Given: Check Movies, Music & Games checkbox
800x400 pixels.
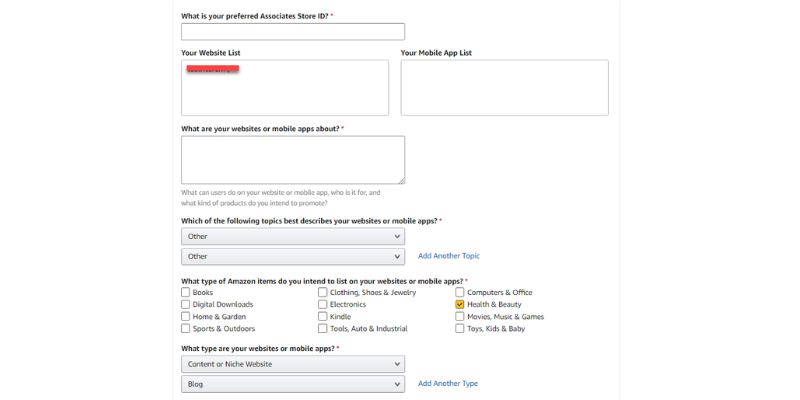Looking at the screenshot, I should pos(460,316).
